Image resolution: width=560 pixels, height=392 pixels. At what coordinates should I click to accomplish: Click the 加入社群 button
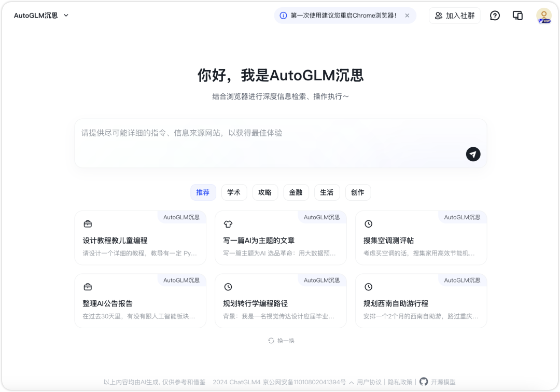(454, 16)
